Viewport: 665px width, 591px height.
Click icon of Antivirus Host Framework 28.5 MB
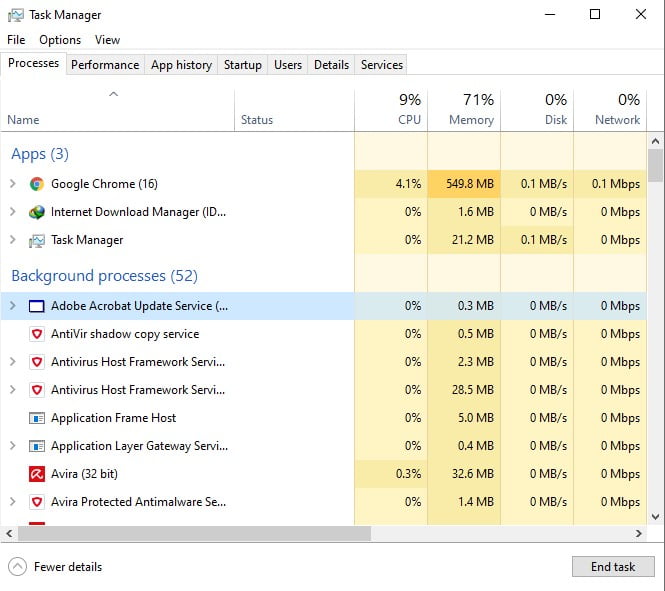pyautogui.click(x=37, y=390)
